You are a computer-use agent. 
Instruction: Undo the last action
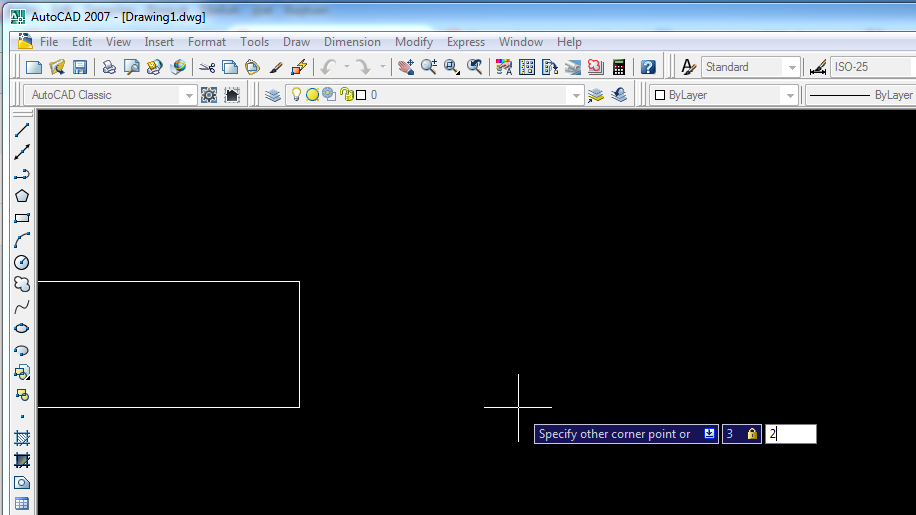click(328, 67)
